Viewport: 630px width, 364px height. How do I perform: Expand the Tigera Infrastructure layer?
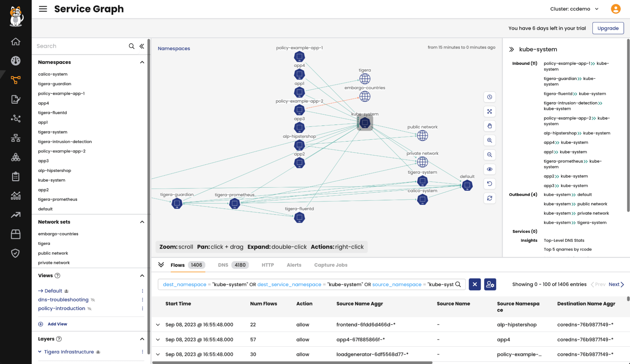(40, 352)
